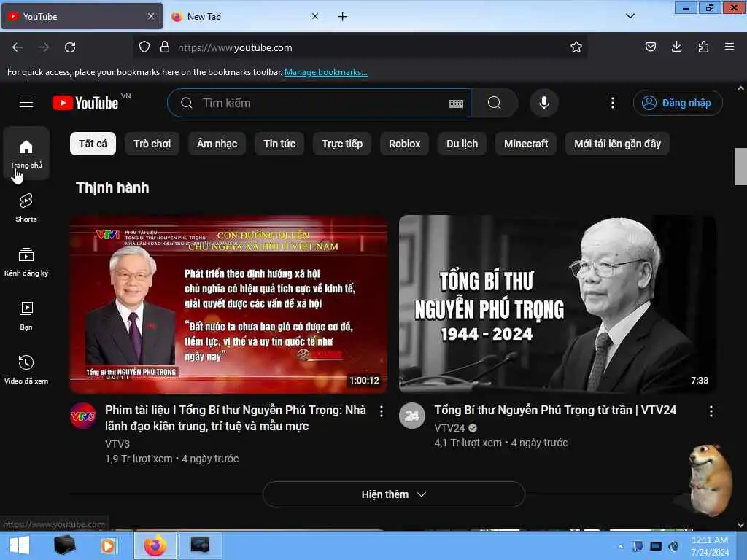Click the tracking protection shield icon
The width and height of the screenshot is (747, 560).
point(144,47)
